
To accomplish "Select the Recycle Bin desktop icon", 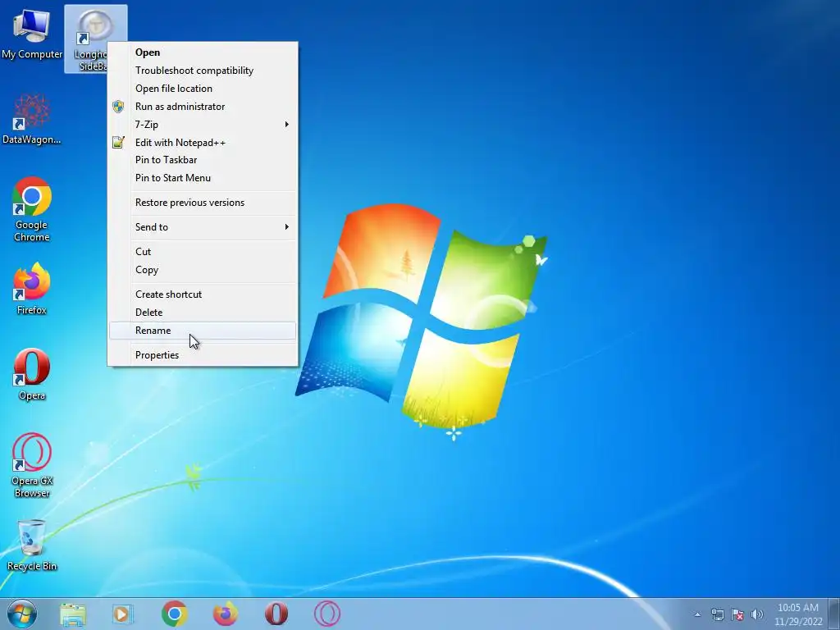I will click(32, 545).
